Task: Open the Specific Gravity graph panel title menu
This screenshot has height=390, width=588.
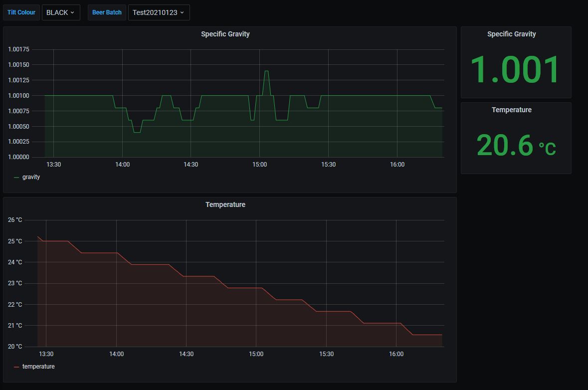Action: [225, 34]
